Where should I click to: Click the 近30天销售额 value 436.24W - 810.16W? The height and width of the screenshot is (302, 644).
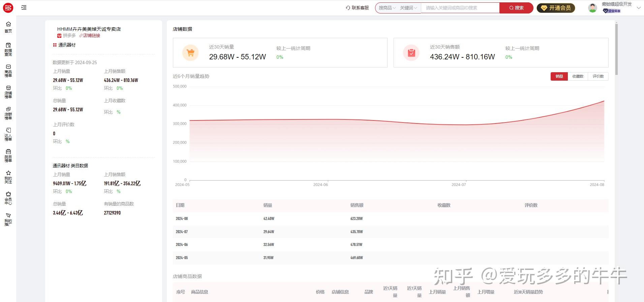point(462,57)
